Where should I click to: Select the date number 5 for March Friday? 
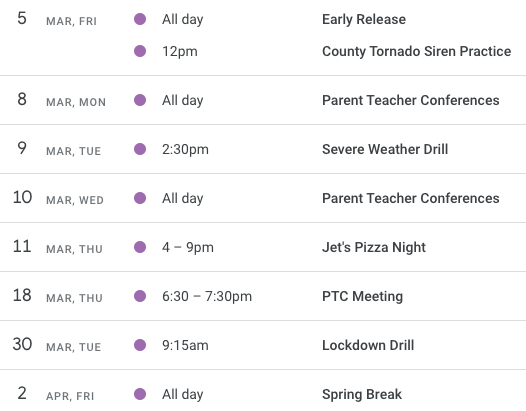[x=22, y=18]
